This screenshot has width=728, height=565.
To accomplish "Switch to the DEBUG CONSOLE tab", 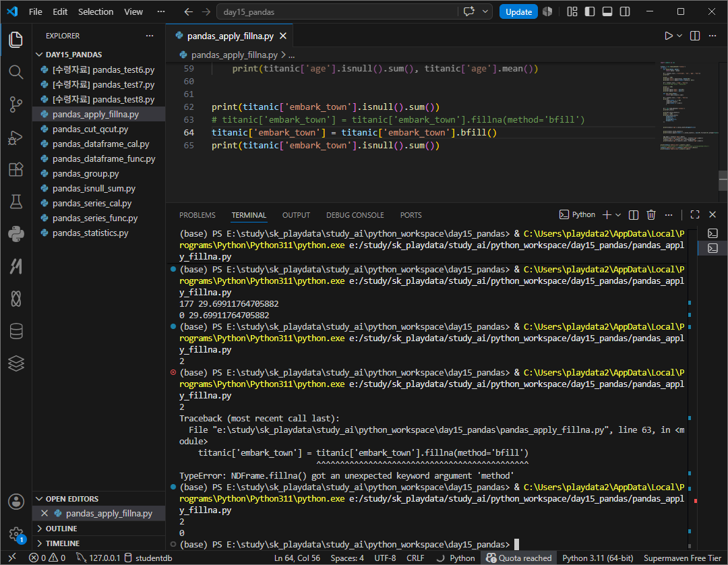I will click(x=355, y=215).
